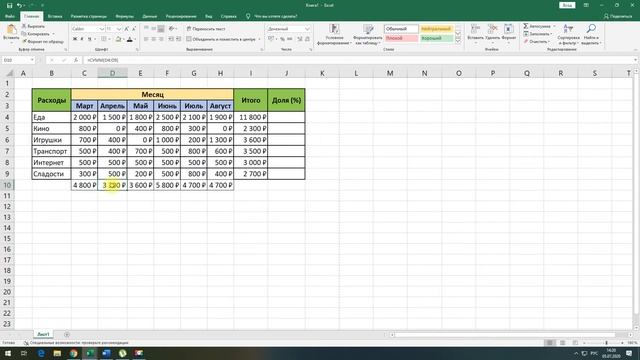This screenshot has height=360, width=640.
Task: Open the font size dropdown
Action: coord(118,29)
